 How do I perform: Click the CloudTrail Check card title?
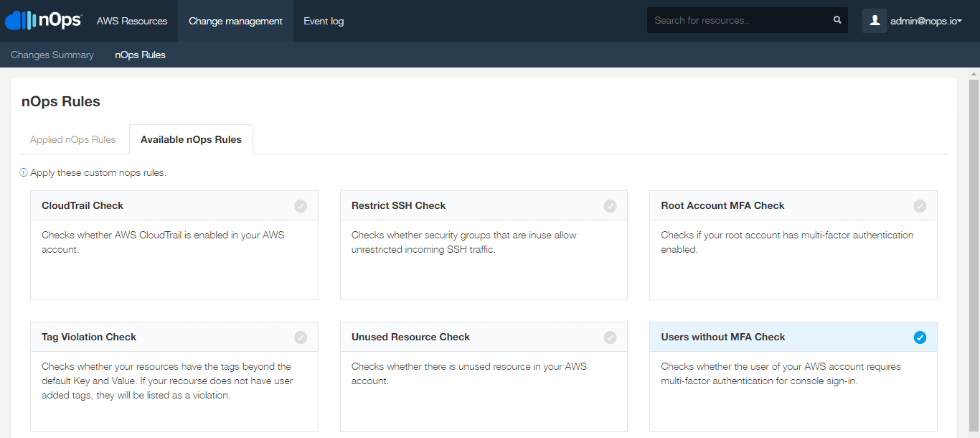click(x=83, y=205)
